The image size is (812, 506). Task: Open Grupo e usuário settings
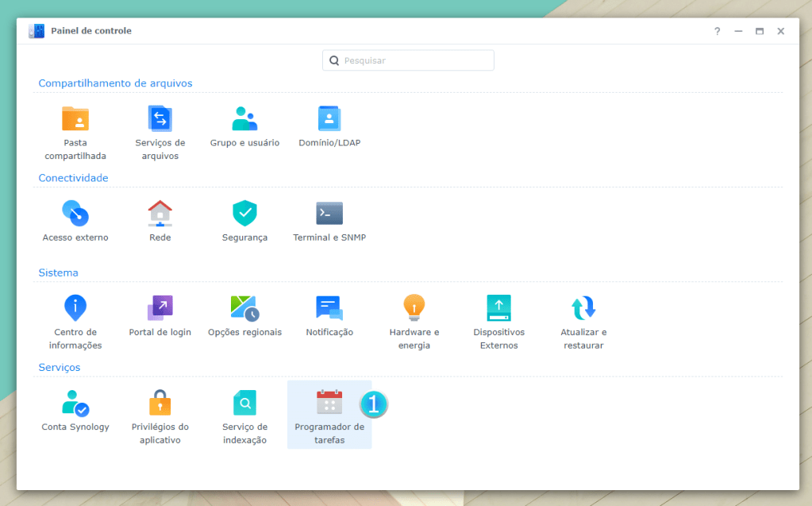[244, 119]
